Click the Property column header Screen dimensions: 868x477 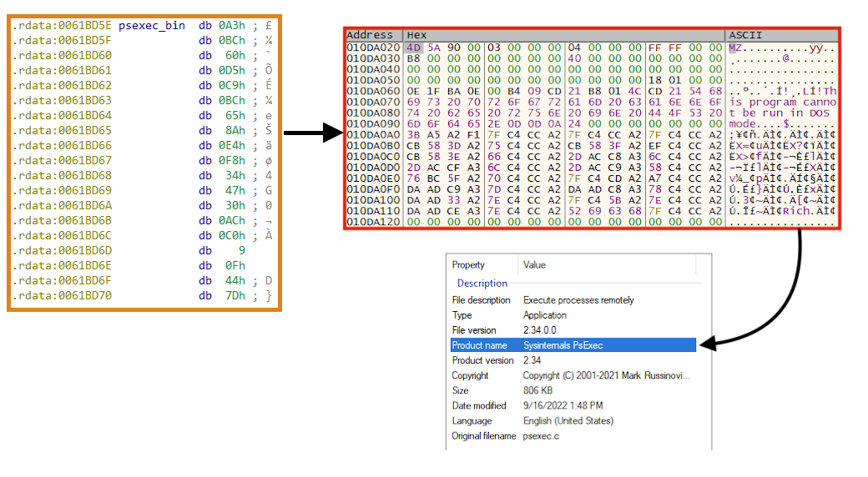click(468, 265)
